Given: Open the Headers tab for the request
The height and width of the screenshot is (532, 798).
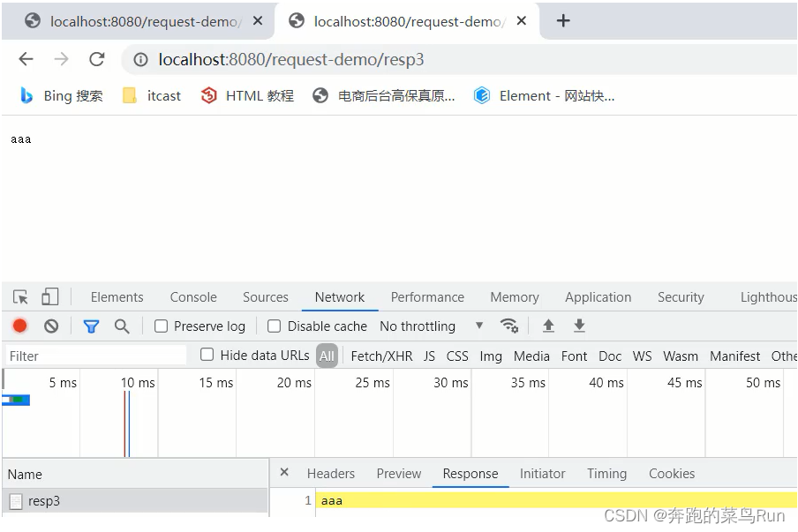Looking at the screenshot, I should [x=330, y=473].
